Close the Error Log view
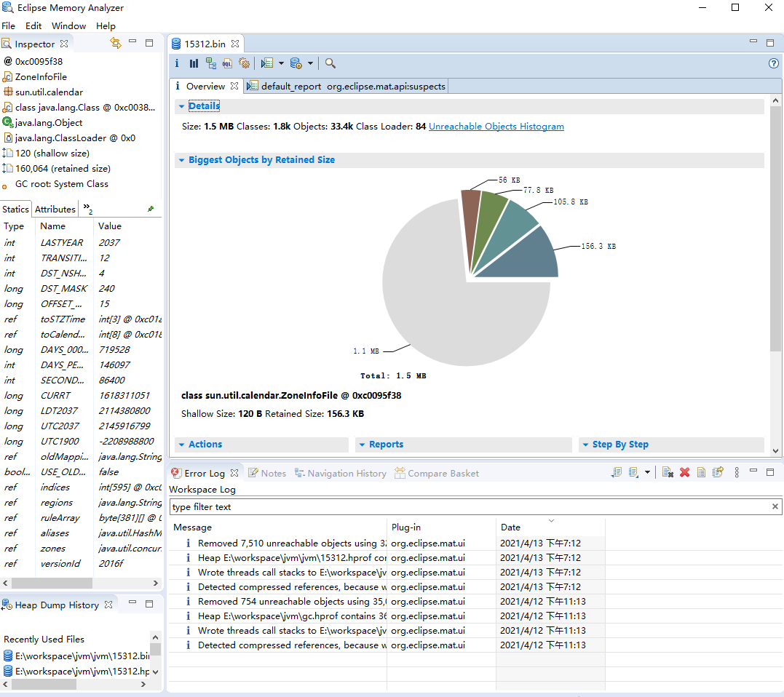Screen dimensions: 784x697 coord(234,473)
